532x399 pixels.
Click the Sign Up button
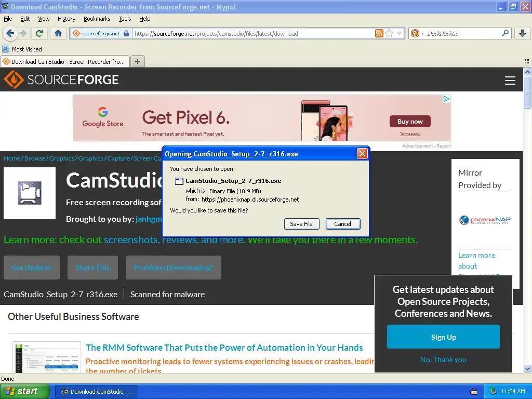click(x=443, y=337)
